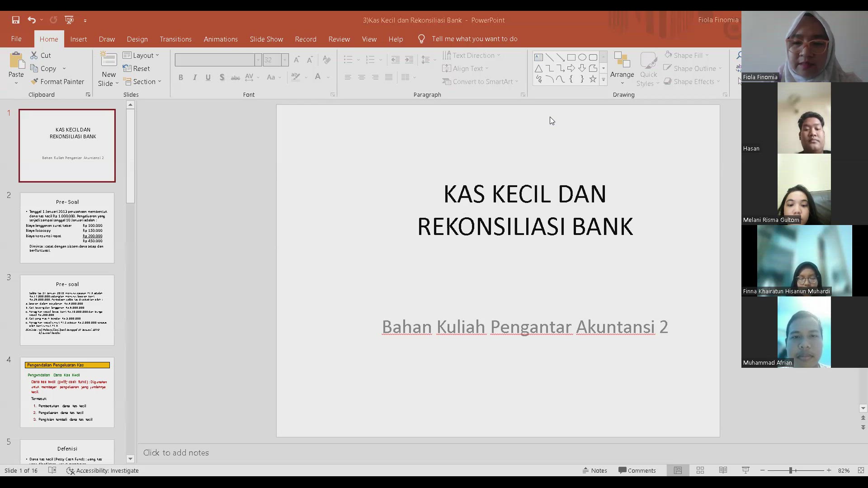Click the Save icon in quick access toolbar
Screen dimensions: 868x488
click(16, 20)
